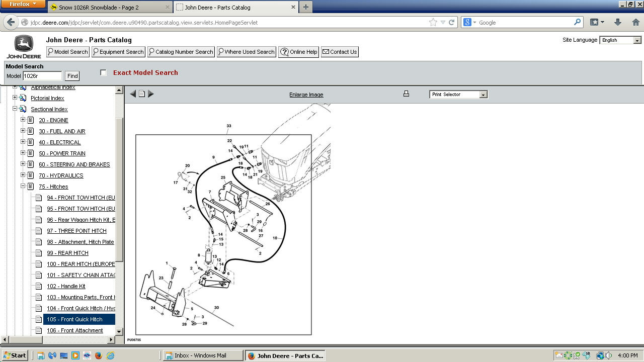Open the Print Selector dropdown
Screen dimensions: 644x362
coord(458,94)
